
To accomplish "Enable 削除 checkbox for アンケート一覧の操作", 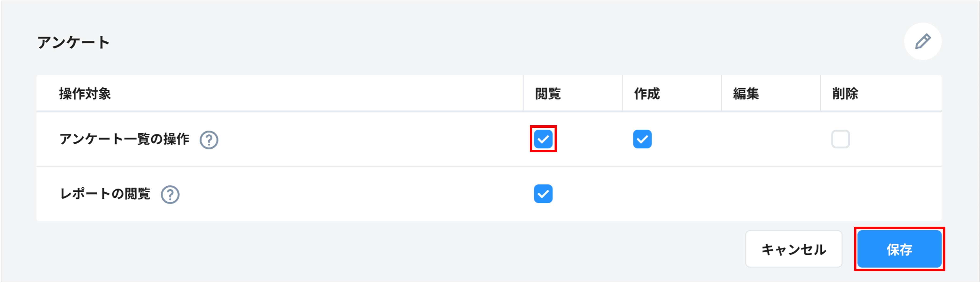I will [x=840, y=139].
